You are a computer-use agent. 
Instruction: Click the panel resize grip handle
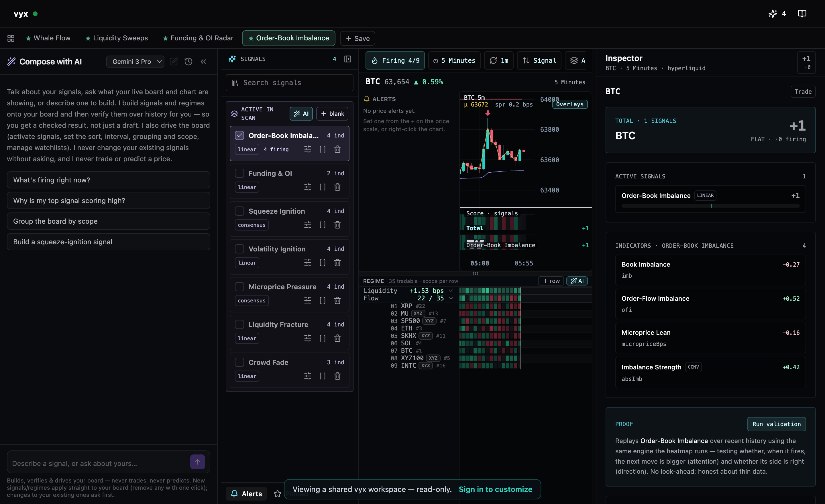pyautogui.click(x=476, y=273)
